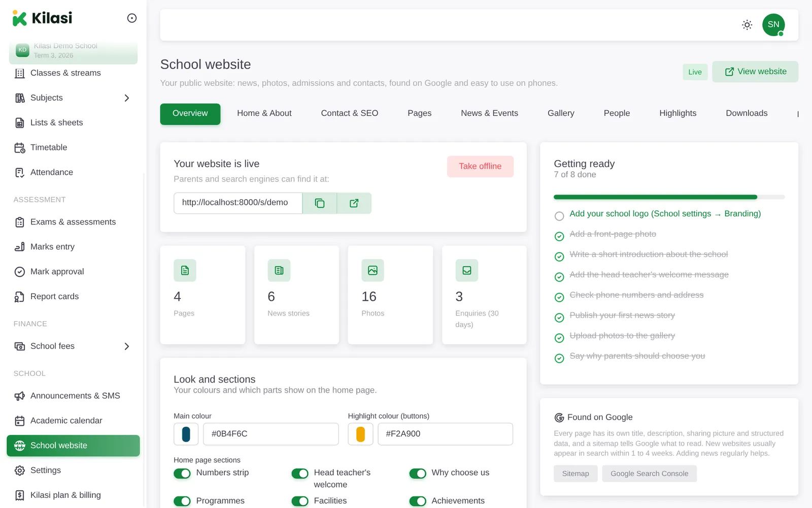The image size is (812, 508).
Task: Open the Sitemap button
Action: click(x=576, y=474)
